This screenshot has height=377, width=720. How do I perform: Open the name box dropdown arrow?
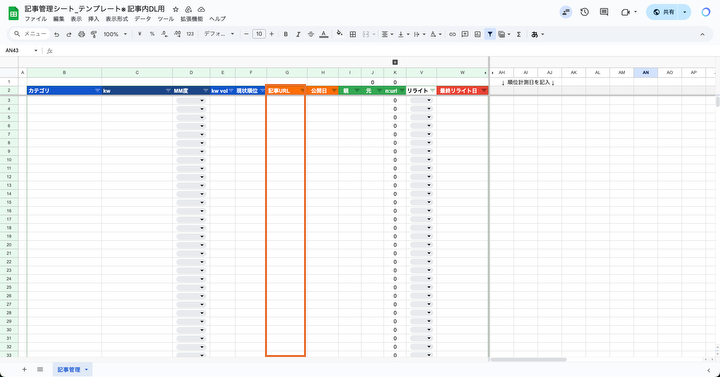tap(36, 51)
